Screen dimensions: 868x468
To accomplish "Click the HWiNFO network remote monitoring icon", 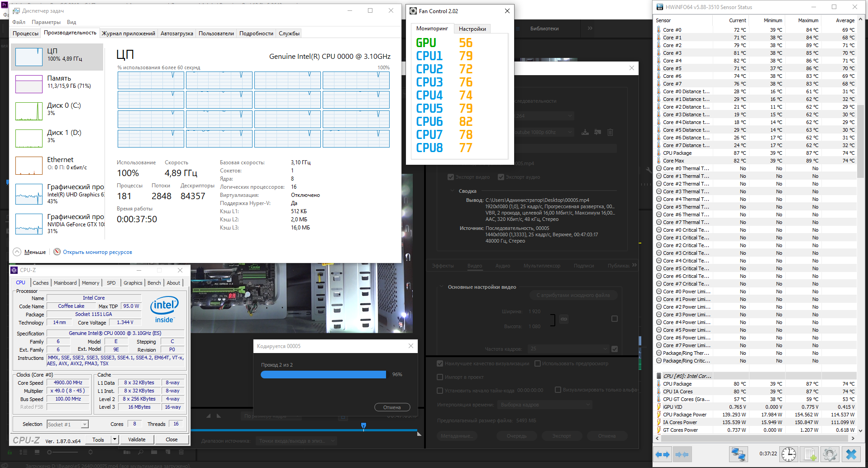I will click(738, 454).
